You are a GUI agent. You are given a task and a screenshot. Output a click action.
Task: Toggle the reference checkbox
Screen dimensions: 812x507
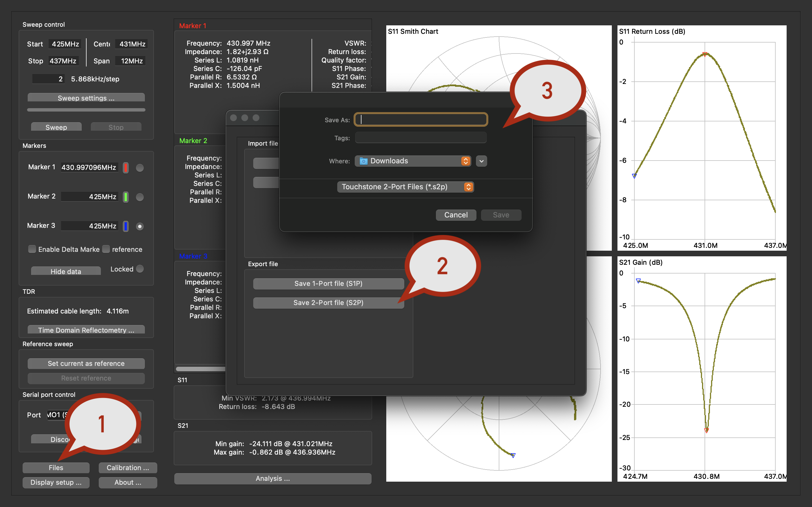click(106, 249)
